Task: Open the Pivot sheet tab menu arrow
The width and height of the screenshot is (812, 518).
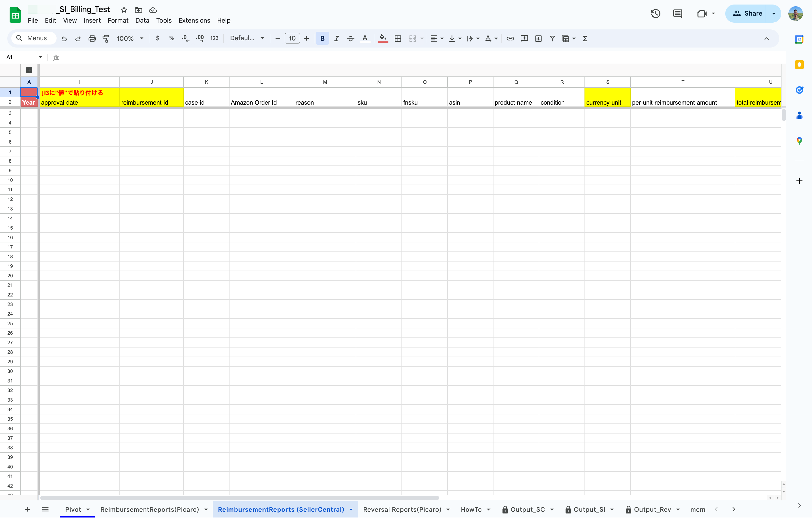Action: tap(88, 509)
